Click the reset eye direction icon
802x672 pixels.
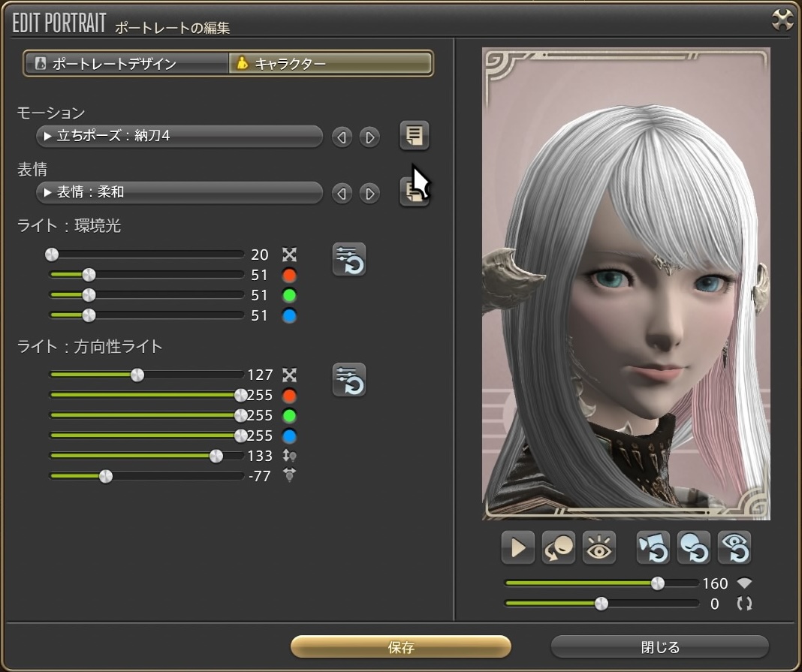[x=734, y=548]
